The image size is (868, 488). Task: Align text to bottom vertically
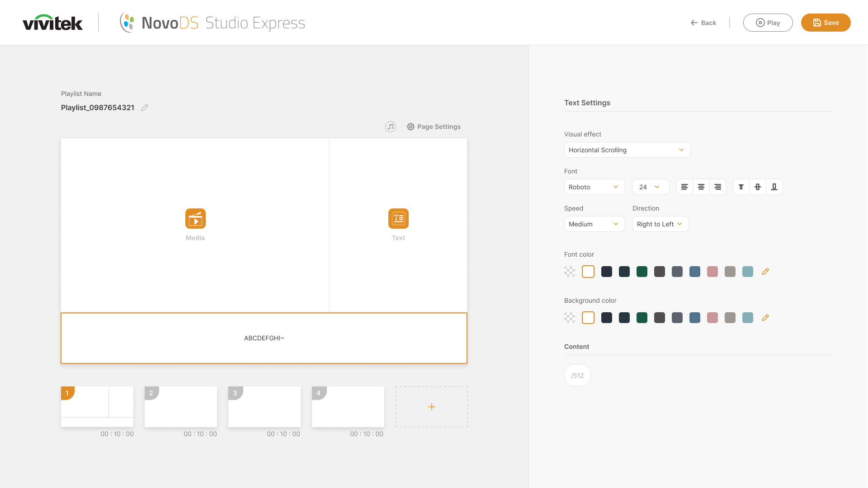(774, 187)
